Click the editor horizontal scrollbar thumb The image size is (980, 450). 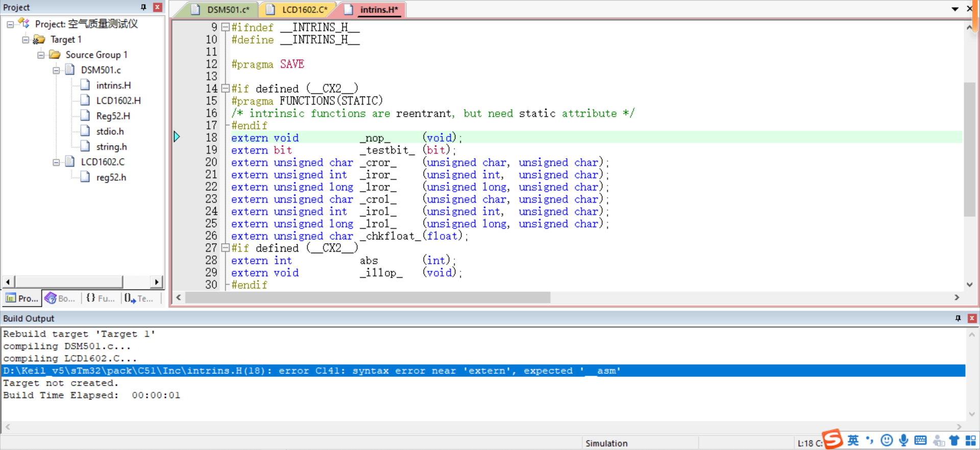368,297
